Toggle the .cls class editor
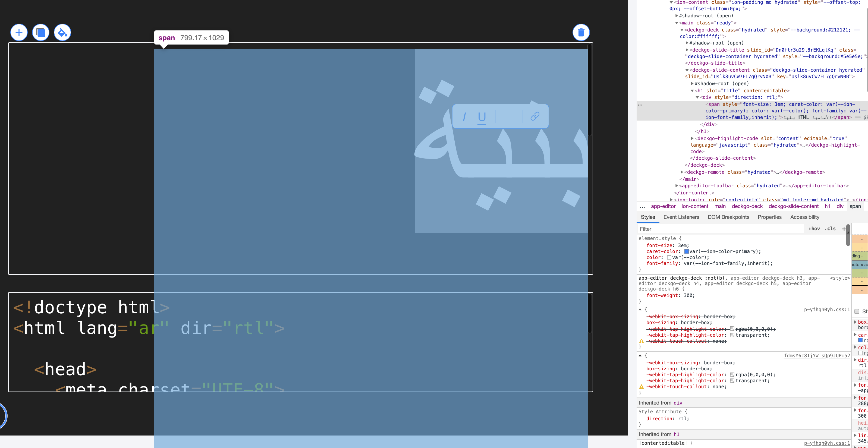This screenshot has width=868, height=448. [x=830, y=229]
